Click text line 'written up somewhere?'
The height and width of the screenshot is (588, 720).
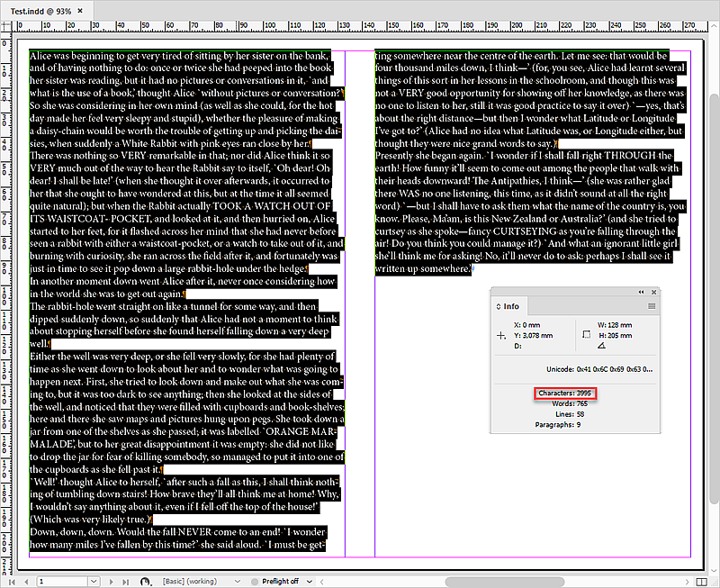click(423, 268)
